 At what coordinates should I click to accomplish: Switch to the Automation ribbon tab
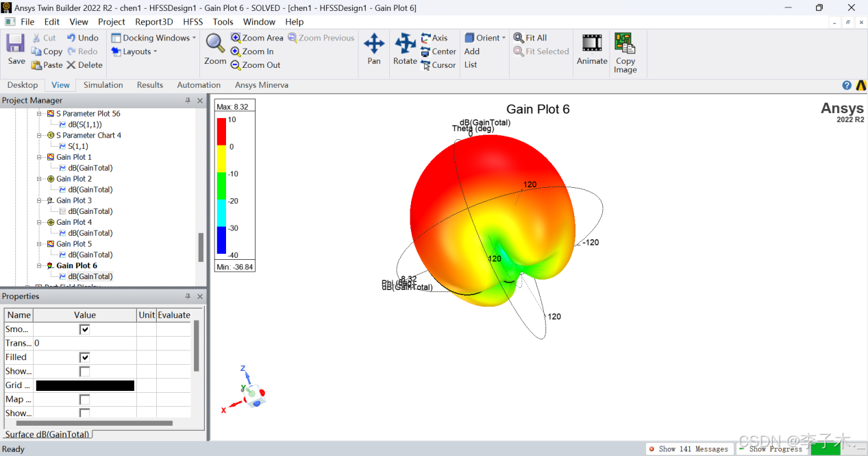click(199, 85)
